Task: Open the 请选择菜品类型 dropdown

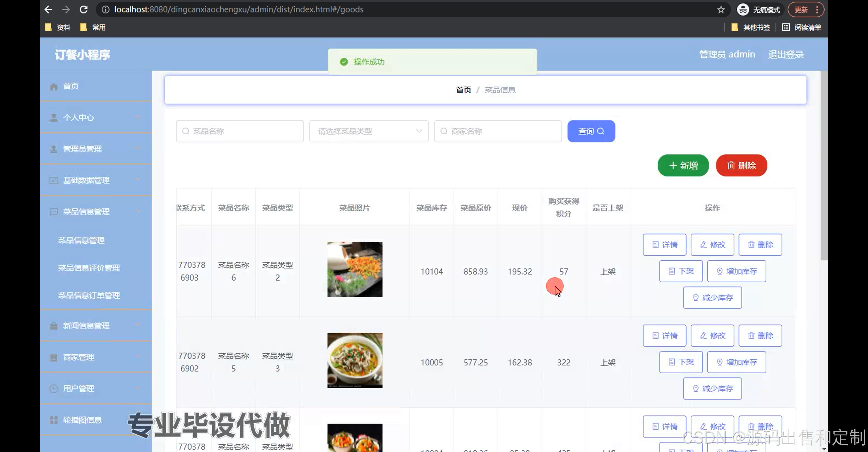Action: coord(369,131)
